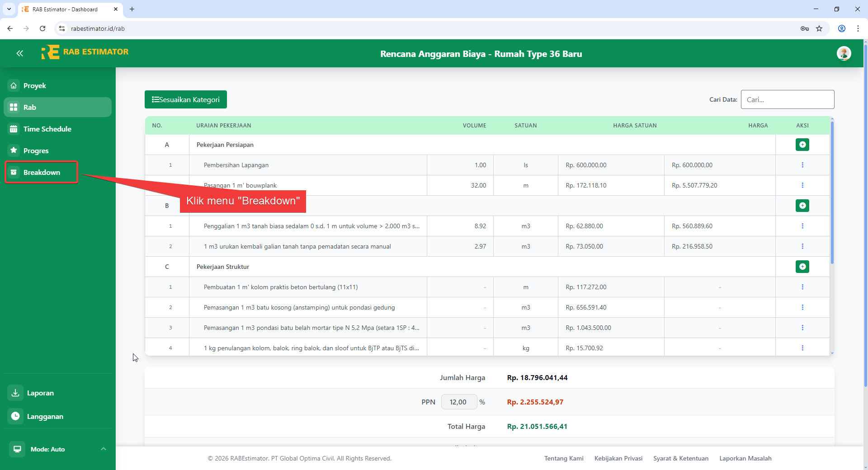Click the Laporan download icon
This screenshot has width=868, height=470.
[x=15, y=393]
